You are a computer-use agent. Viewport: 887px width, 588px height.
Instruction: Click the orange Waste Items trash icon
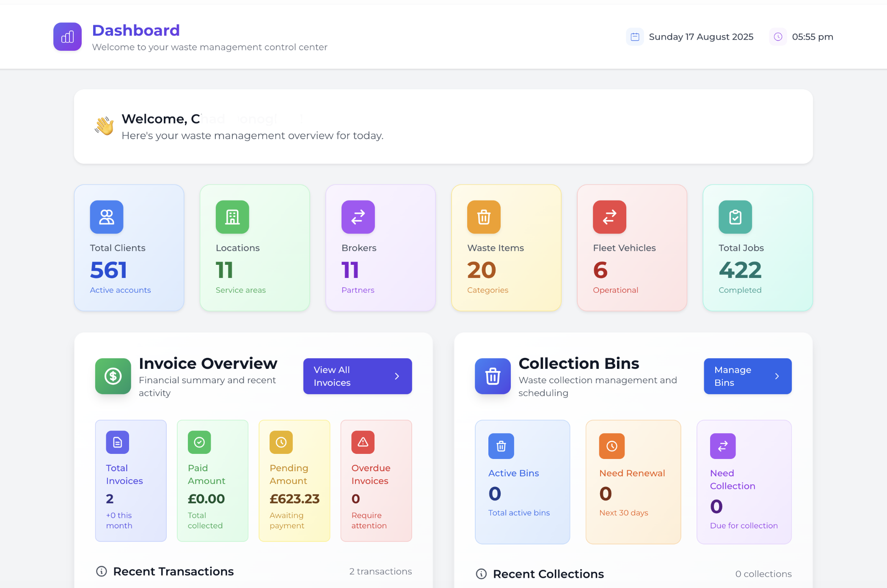(484, 217)
